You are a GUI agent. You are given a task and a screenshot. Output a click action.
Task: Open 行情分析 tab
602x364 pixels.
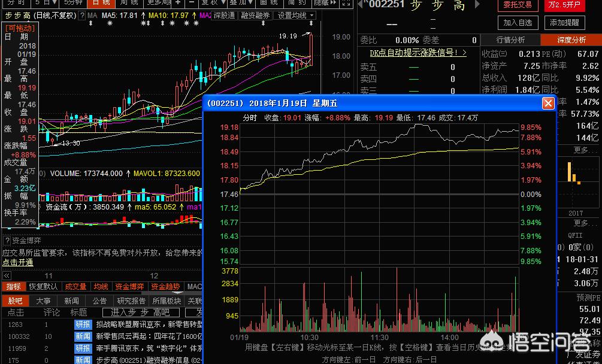click(x=510, y=40)
